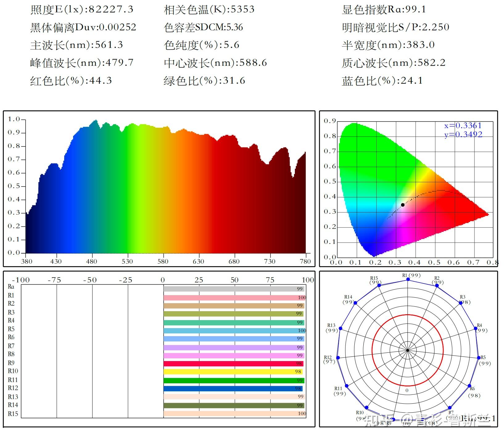
Task: Click the R12 row label in bar chart
Action: [x=13, y=388]
